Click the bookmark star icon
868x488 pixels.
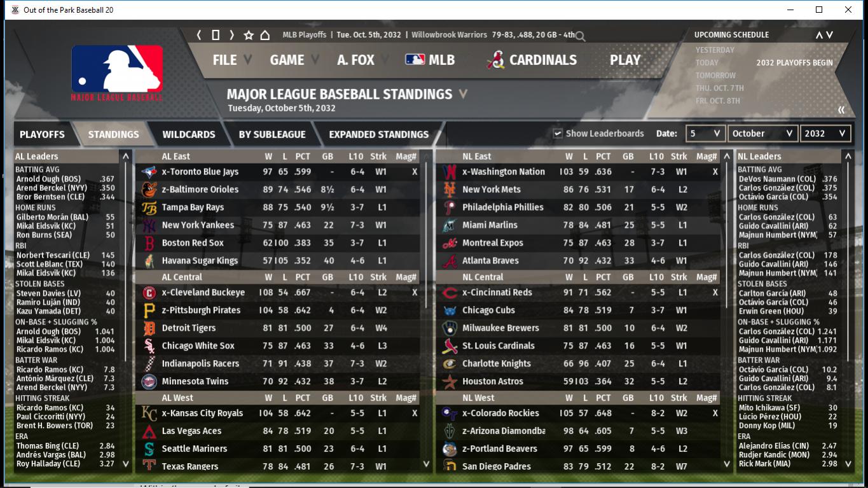click(x=249, y=35)
